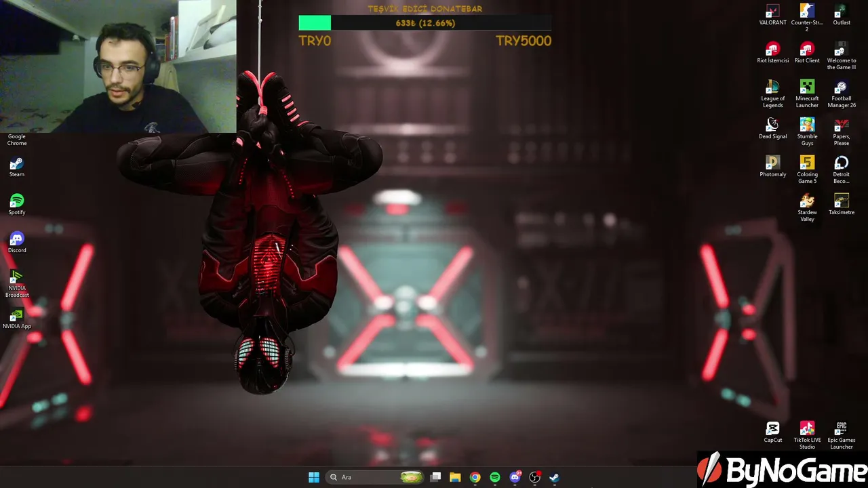Click the NVIDIA App desktop icon
Screen dimensions: 868x488
pos(17,319)
